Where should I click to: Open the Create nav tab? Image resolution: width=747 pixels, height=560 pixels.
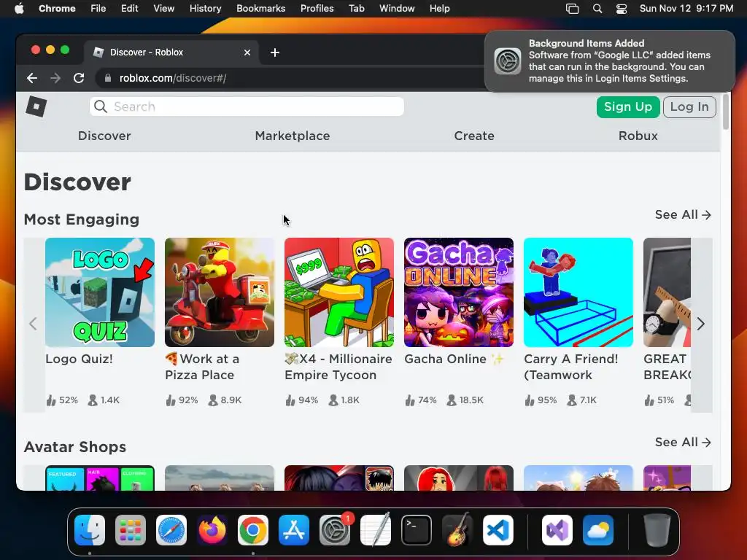tap(474, 136)
